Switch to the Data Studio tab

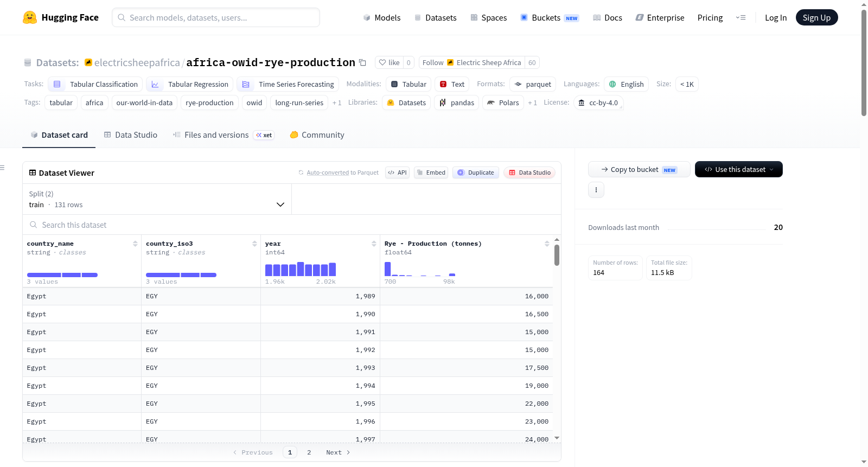click(x=131, y=135)
